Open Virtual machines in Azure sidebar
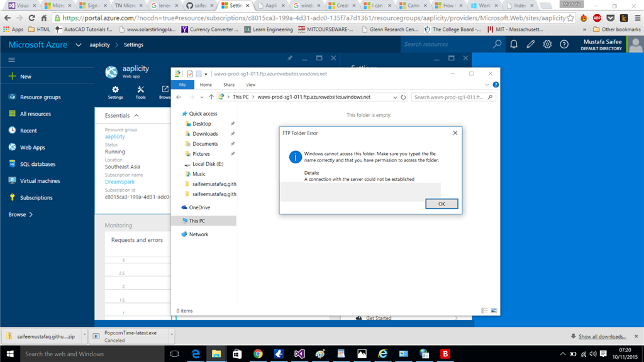 [34, 181]
